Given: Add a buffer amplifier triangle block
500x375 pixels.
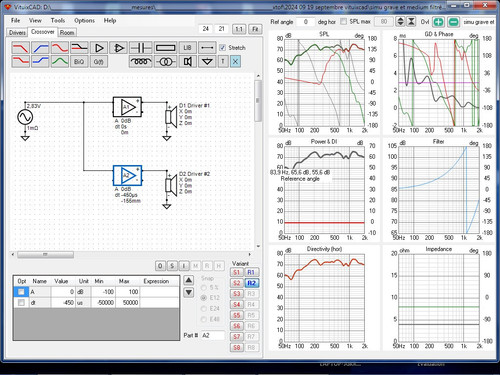Looking at the screenshot, I should 99,48.
